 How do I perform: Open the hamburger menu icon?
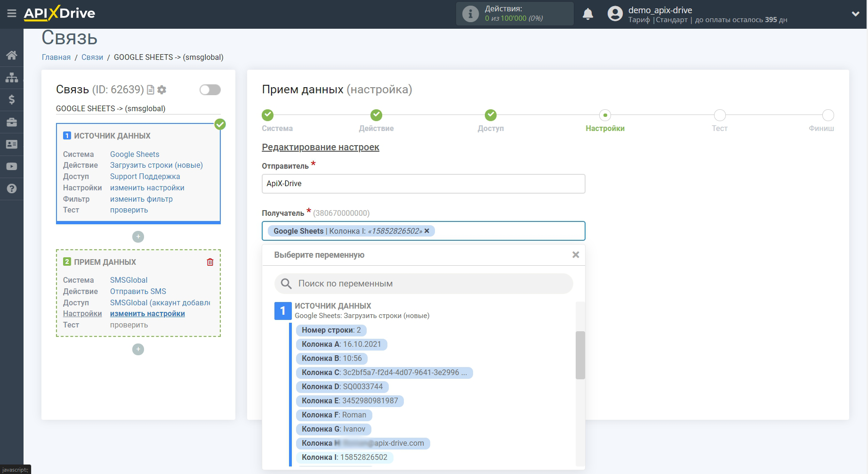(12, 13)
